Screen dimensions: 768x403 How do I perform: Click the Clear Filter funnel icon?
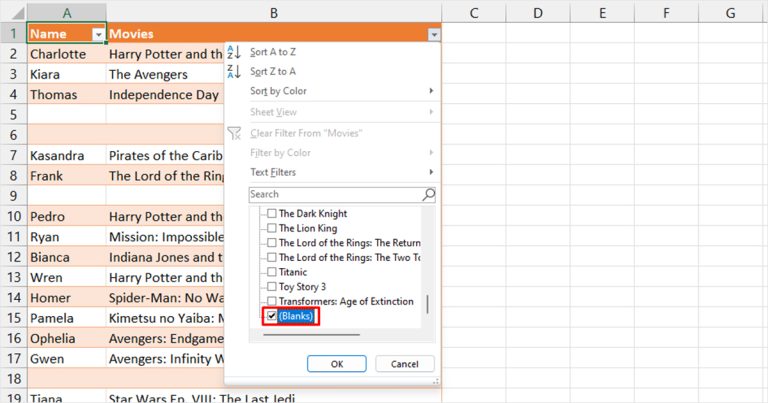(234, 133)
